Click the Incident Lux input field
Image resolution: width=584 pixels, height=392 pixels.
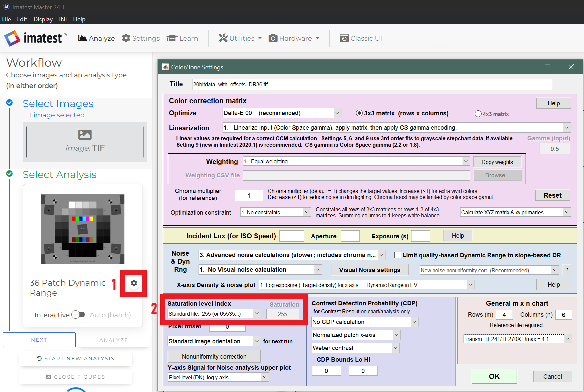[x=292, y=236]
